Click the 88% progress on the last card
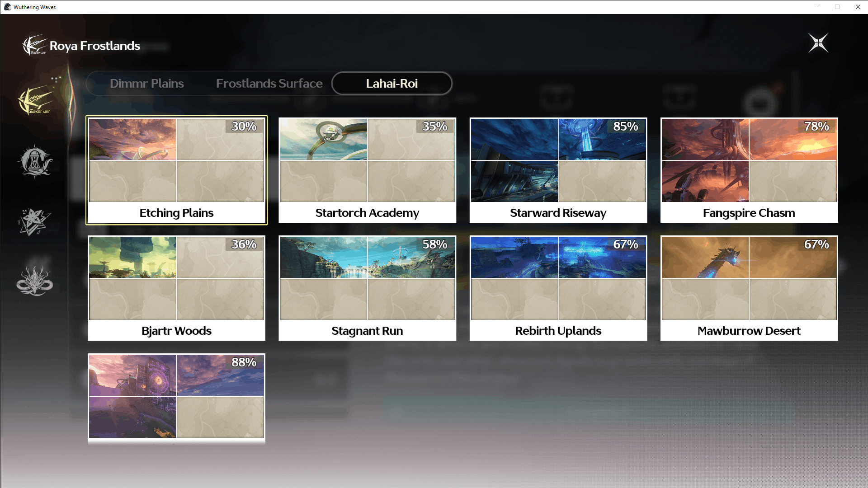The height and width of the screenshot is (488, 868). point(244,362)
